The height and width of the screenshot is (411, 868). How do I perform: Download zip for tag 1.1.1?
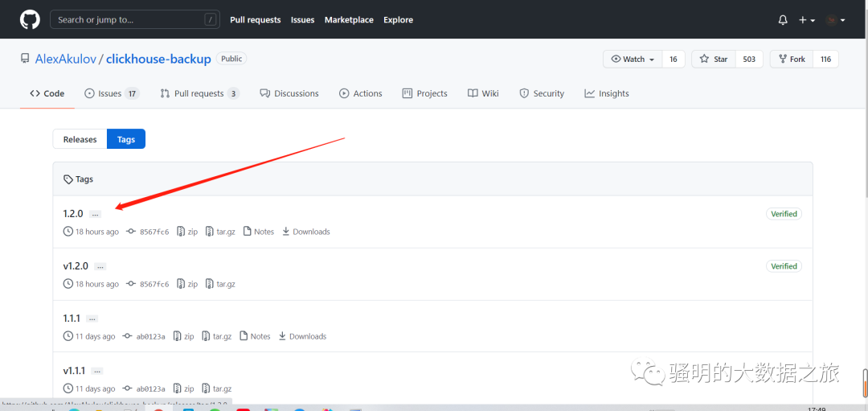tap(183, 336)
